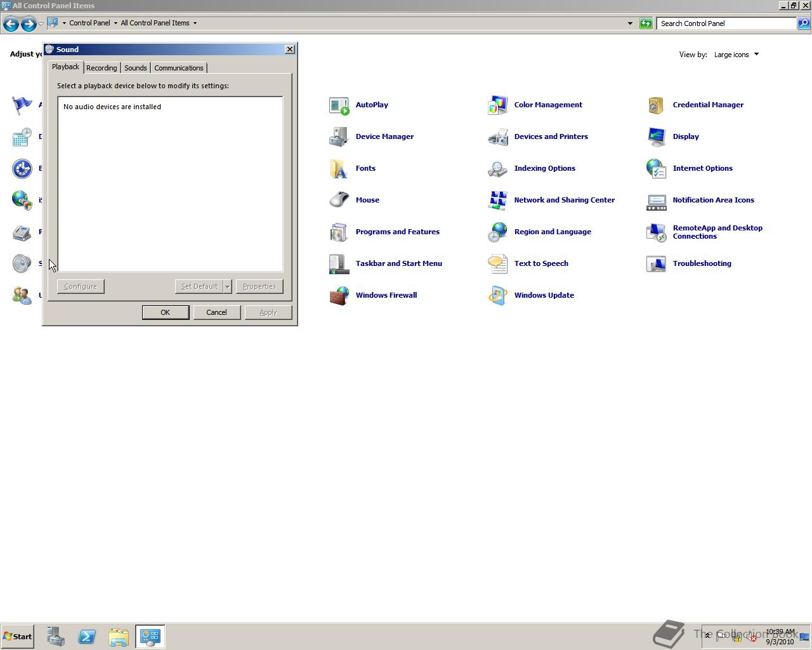Open address bar previous locations dropdown

click(x=630, y=23)
